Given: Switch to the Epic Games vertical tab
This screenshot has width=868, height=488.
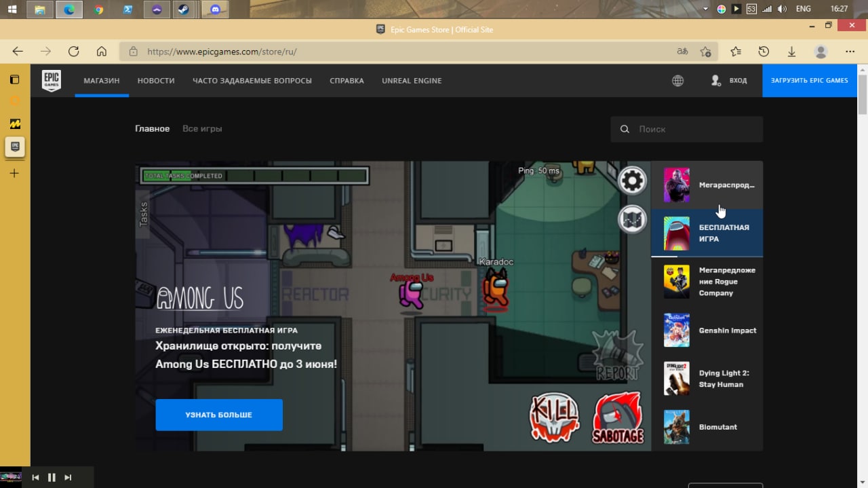Looking at the screenshot, I should [15, 147].
